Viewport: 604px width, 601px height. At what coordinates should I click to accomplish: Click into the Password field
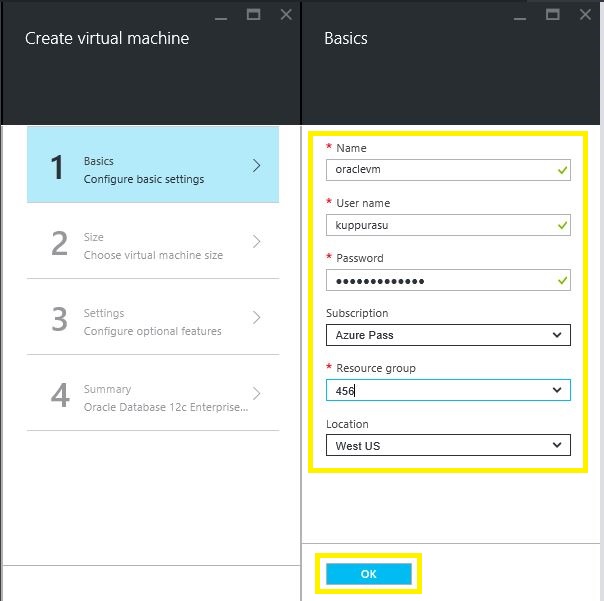point(440,280)
